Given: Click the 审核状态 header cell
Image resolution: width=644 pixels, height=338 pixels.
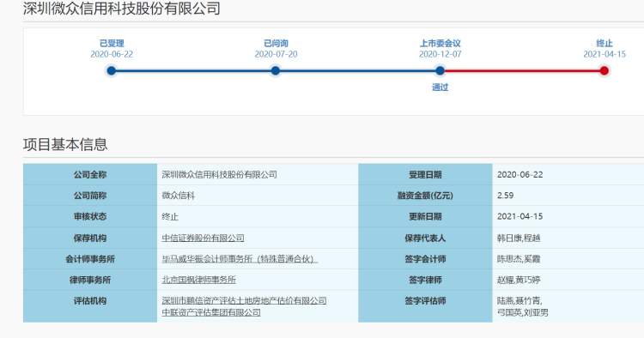Looking at the screenshot, I should pos(90,216).
